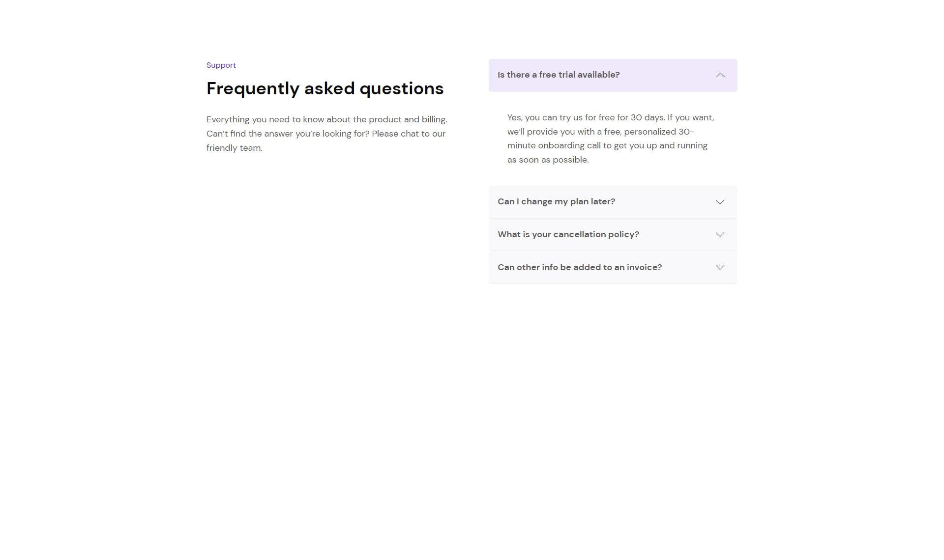
Task: Open 'What is your cancellation policy?' item
Action: click(613, 235)
